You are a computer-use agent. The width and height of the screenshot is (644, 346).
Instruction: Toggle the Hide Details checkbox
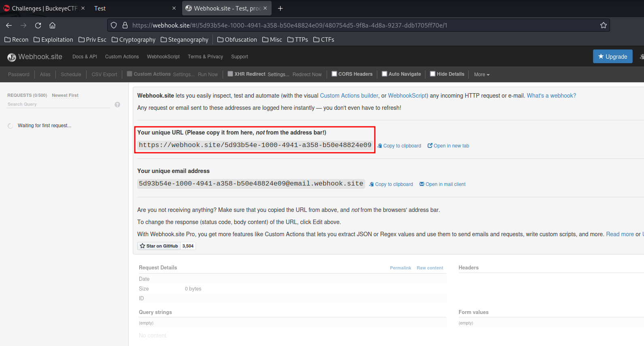click(x=433, y=74)
